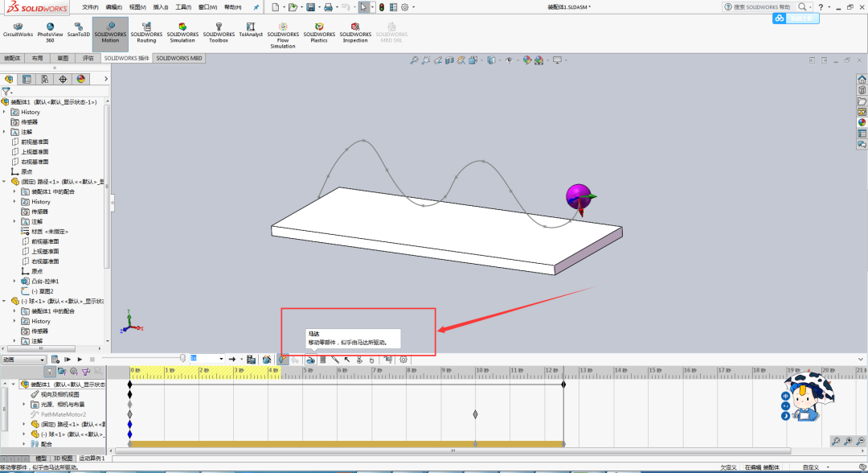Click the Calculate button in the MotionManager toolbar
The width and height of the screenshot is (868, 473).
(x=55, y=359)
